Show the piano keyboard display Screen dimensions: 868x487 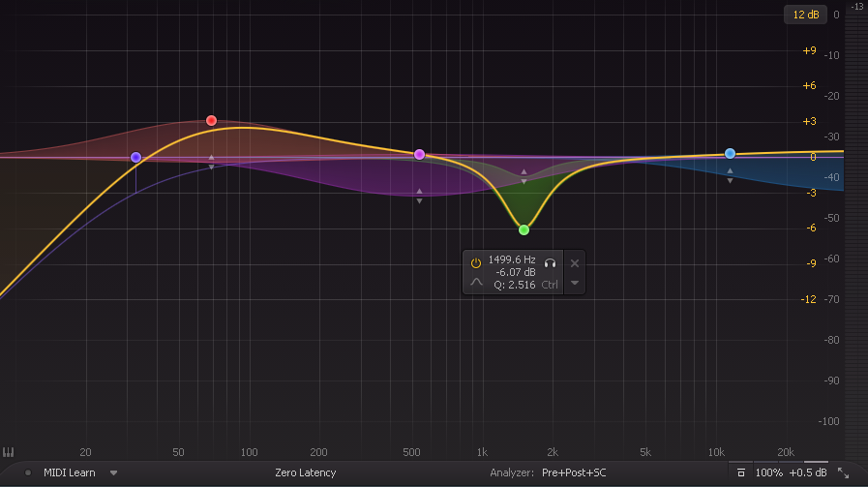point(8,452)
